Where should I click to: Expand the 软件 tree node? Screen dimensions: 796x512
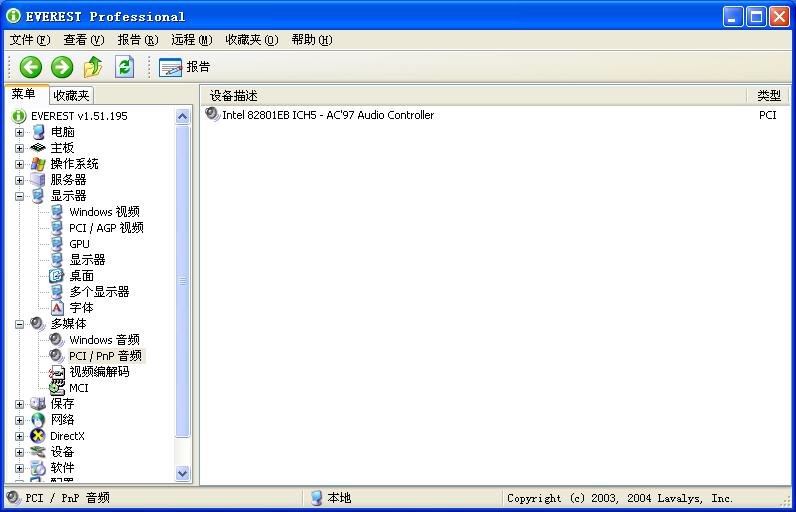pyautogui.click(x=19, y=468)
